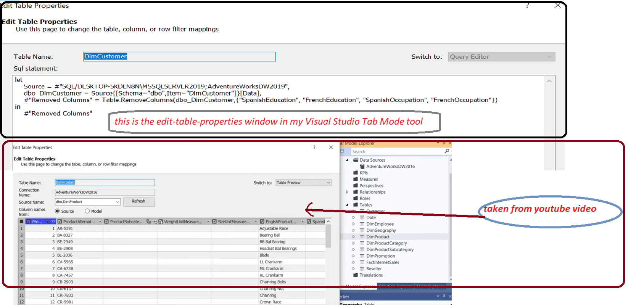The height and width of the screenshot is (305, 644).
Task: Click the pin icon in Properties panel header
Action: tap(444, 296)
